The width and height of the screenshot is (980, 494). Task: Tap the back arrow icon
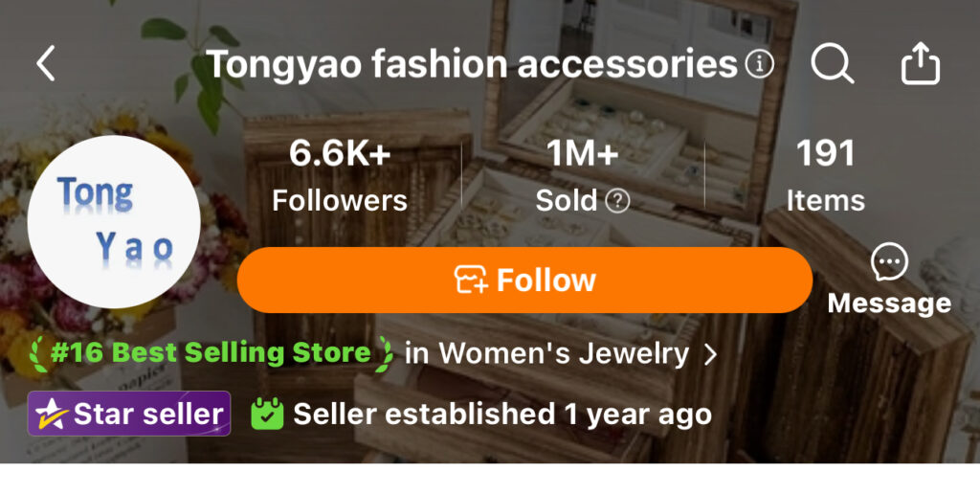(x=46, y=63)
